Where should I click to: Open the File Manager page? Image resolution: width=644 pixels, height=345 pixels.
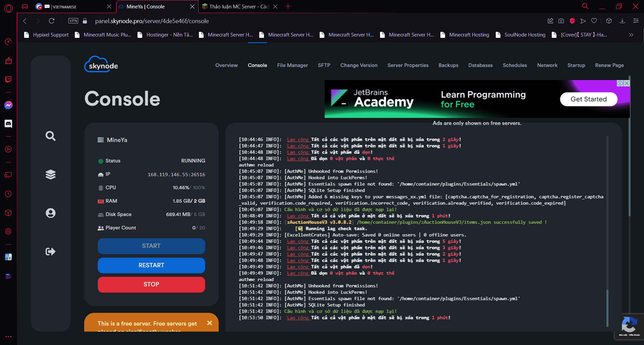[292, 65]
